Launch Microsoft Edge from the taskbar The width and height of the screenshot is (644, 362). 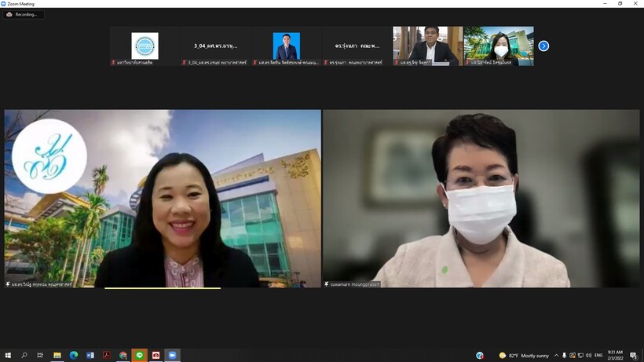tap(74, 356)
